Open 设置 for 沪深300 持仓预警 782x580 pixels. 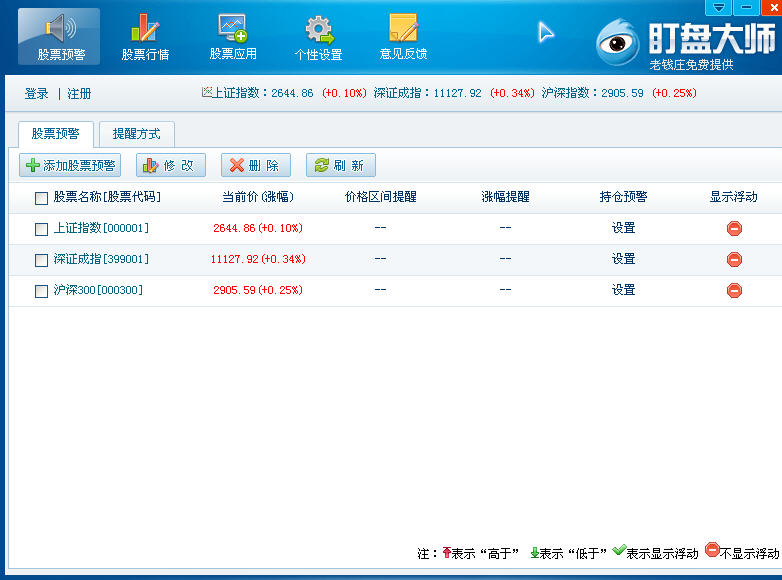(x=623, y=290)
